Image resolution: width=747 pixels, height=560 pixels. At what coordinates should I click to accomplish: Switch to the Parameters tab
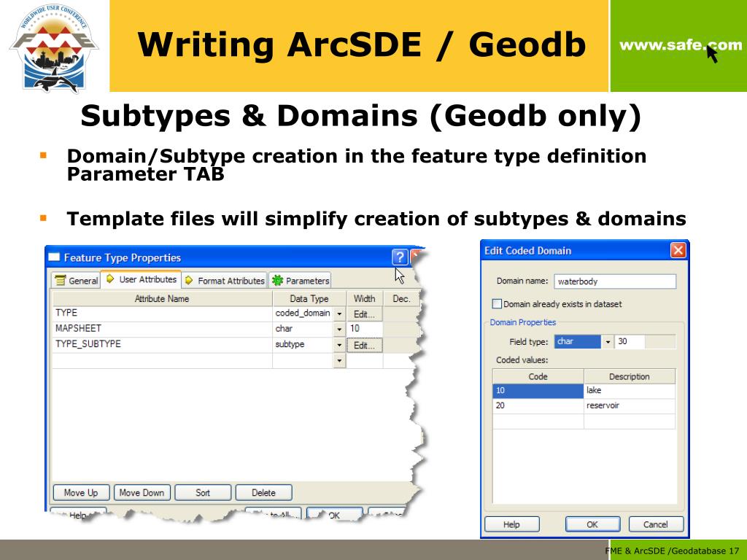301,281
